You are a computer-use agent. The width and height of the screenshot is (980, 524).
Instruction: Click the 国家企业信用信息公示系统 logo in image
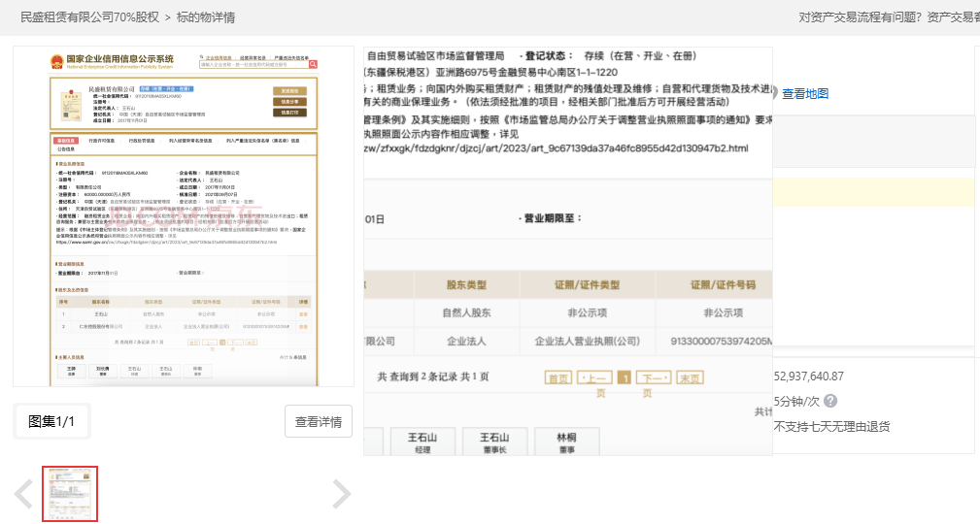pyautogui.click(x=112, y=61)
